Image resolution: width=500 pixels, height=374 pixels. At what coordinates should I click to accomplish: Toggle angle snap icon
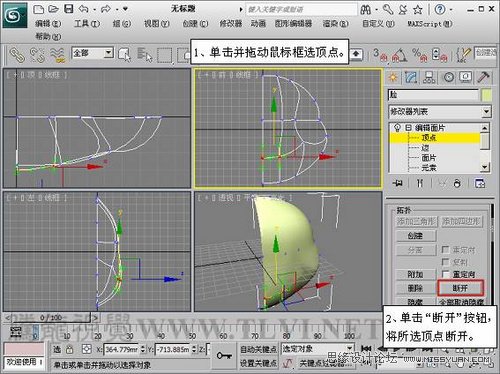[x=400, y=55]
